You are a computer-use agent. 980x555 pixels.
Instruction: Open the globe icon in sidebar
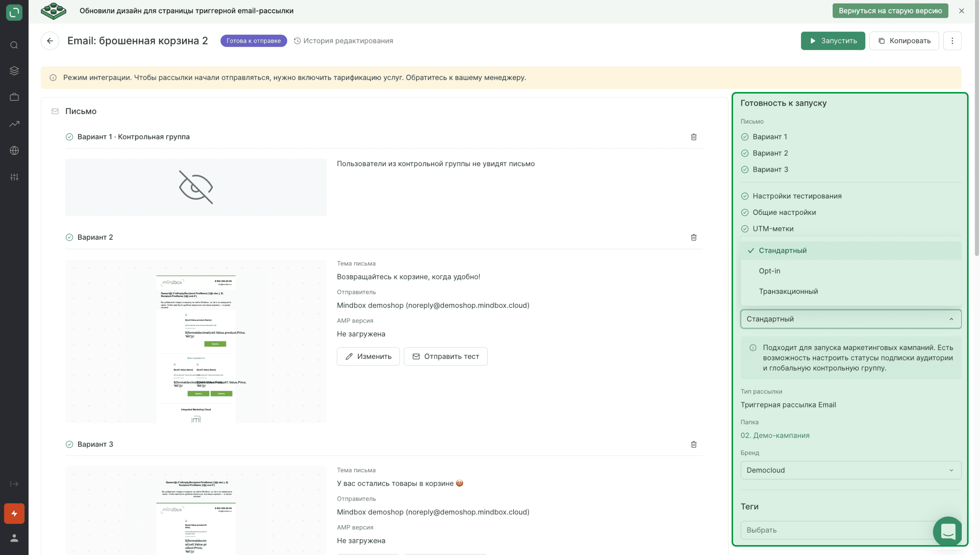pos(14,151)
